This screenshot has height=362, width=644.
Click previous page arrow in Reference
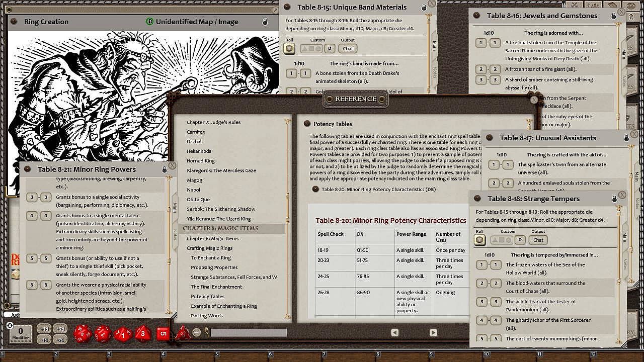pyautogui.click(x=395, y=332)
